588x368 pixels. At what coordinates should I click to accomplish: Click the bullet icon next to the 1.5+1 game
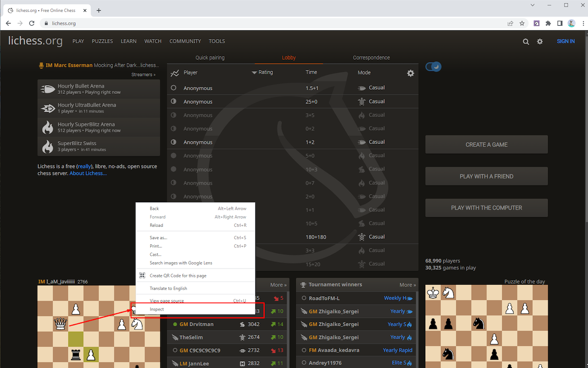361,87
